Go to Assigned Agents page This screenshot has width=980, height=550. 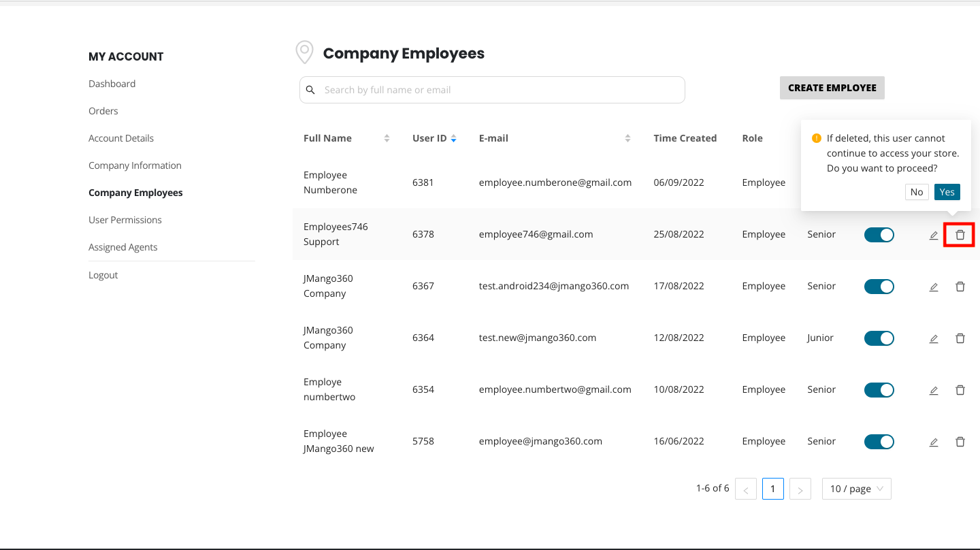coord(122,247)
